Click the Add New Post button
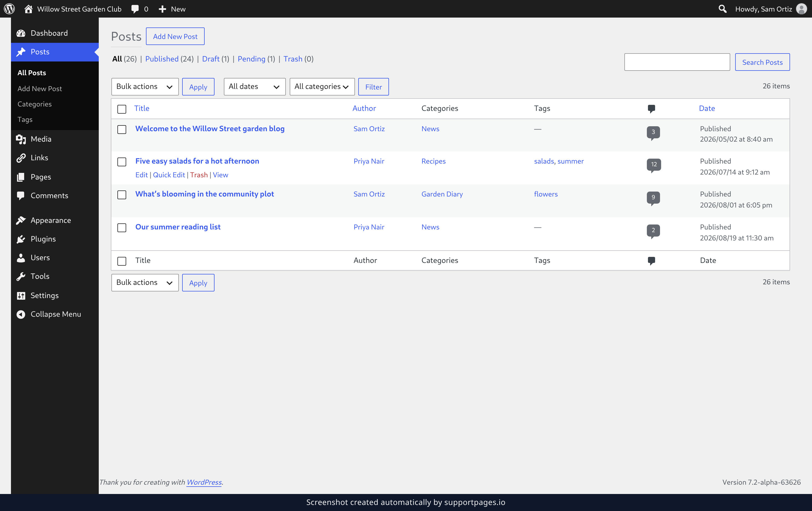Screen dimensions: 812x511 click(x=175, y=36)
